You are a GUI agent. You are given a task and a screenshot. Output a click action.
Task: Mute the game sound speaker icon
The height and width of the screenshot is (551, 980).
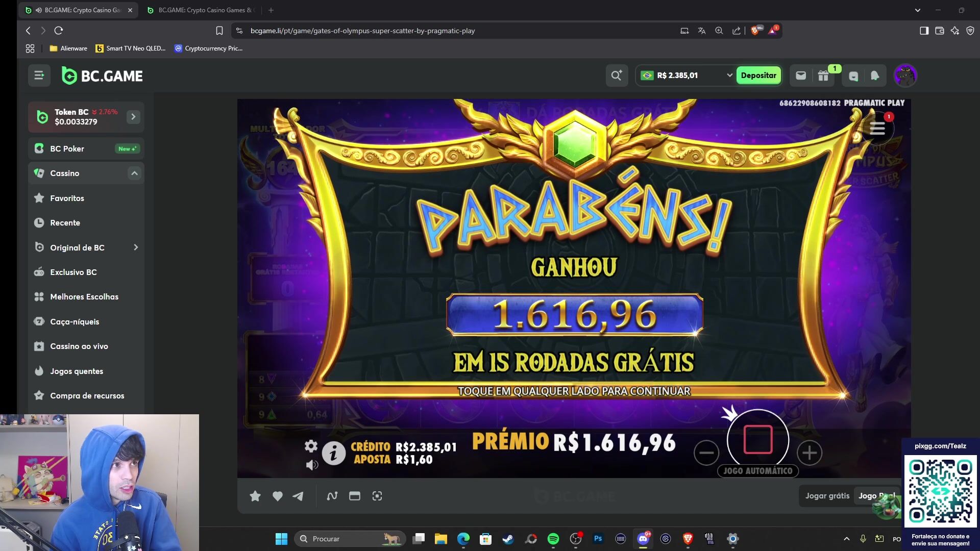[x=312, y=465]
